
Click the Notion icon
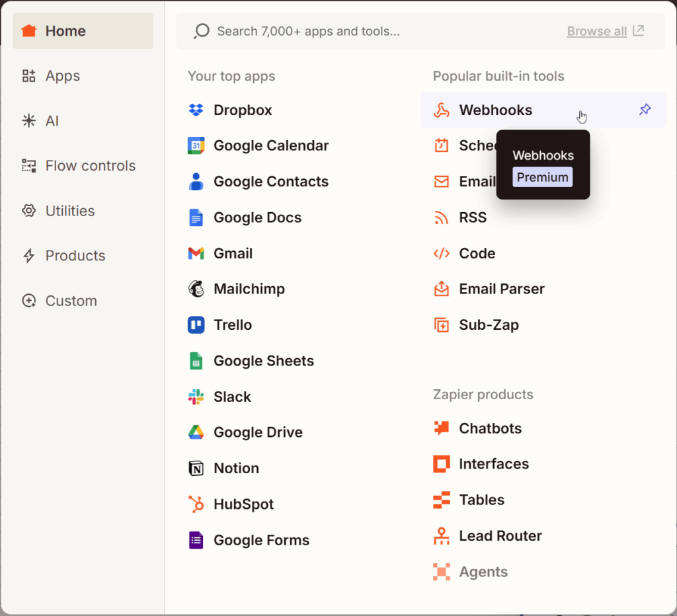pyautogui.click(x=196, y=468)
